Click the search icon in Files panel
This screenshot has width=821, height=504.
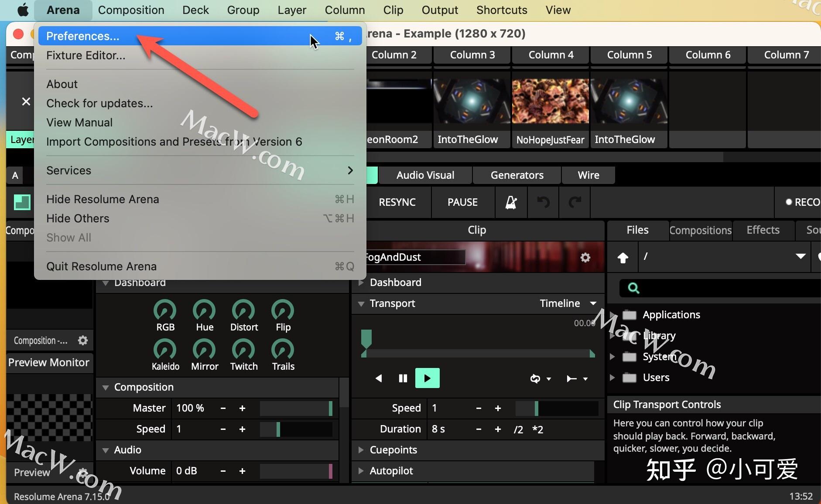pos(633,288)
